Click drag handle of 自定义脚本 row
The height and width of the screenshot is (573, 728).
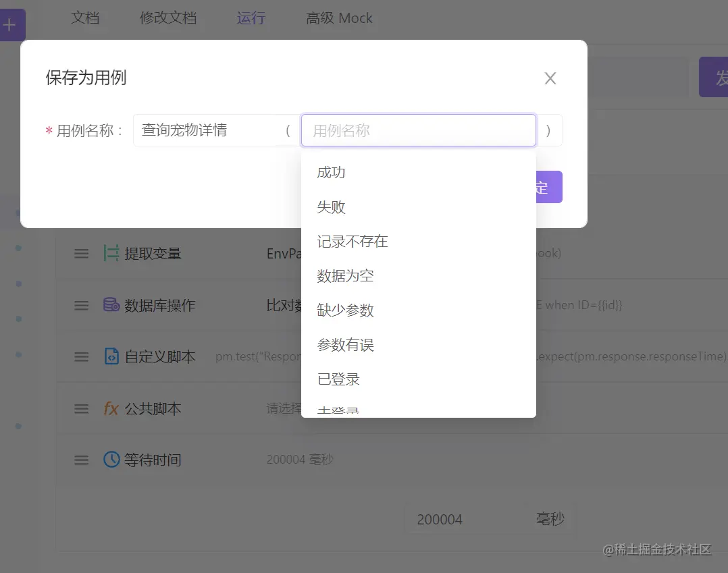point(81,357)
